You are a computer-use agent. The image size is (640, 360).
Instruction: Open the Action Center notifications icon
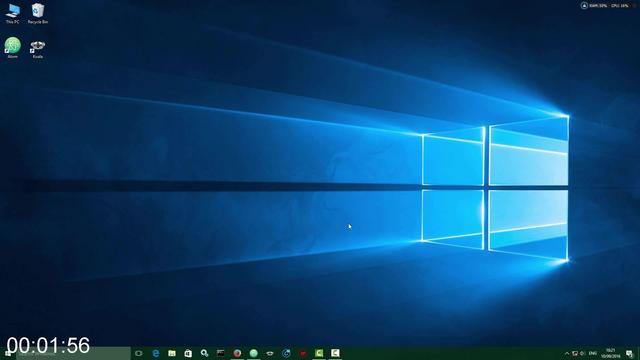point(630,353)
